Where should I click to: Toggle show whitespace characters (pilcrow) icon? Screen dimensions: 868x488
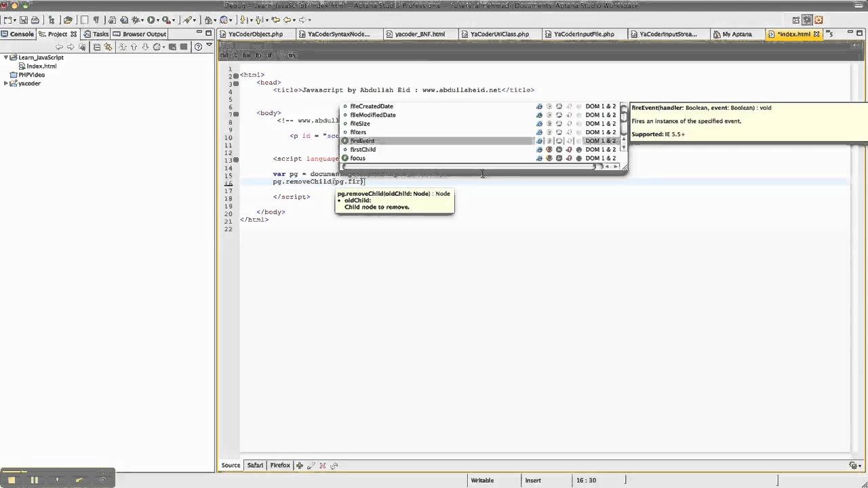[96, 20]
